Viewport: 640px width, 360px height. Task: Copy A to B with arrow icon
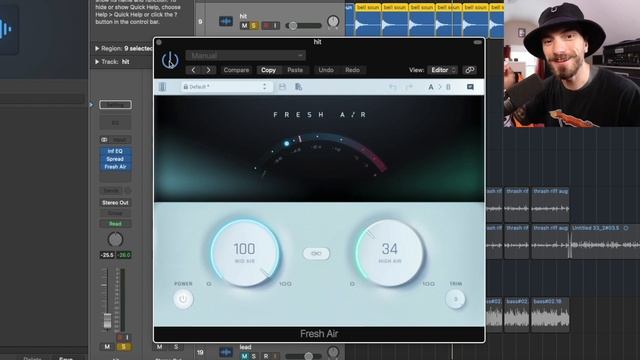point(440,87)
